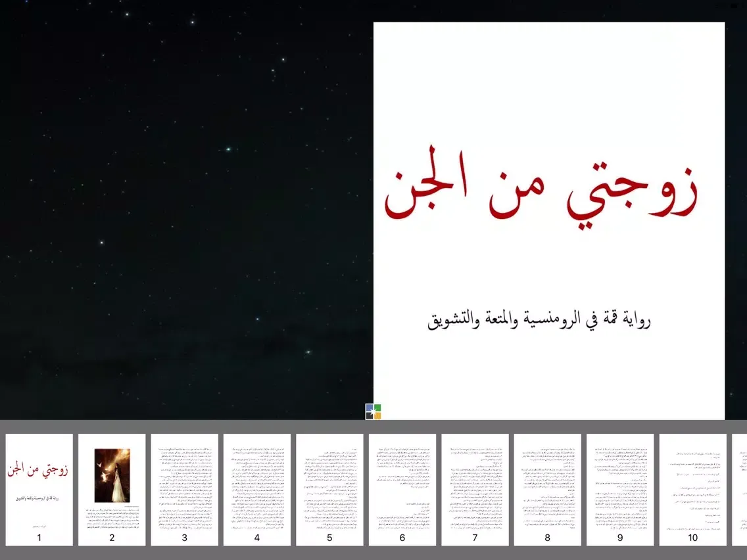Go to page 7 thumbnail

[x=475, y=490]
